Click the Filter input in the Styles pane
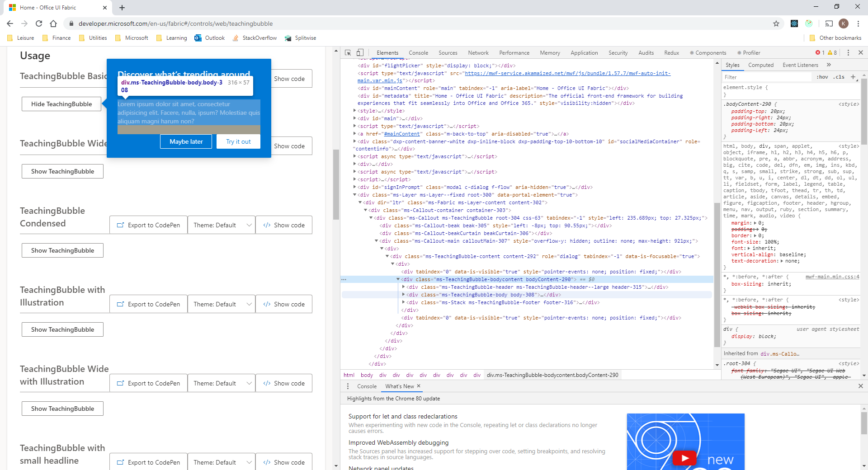Viewport: 868px width, 470px height. [766, 77]
